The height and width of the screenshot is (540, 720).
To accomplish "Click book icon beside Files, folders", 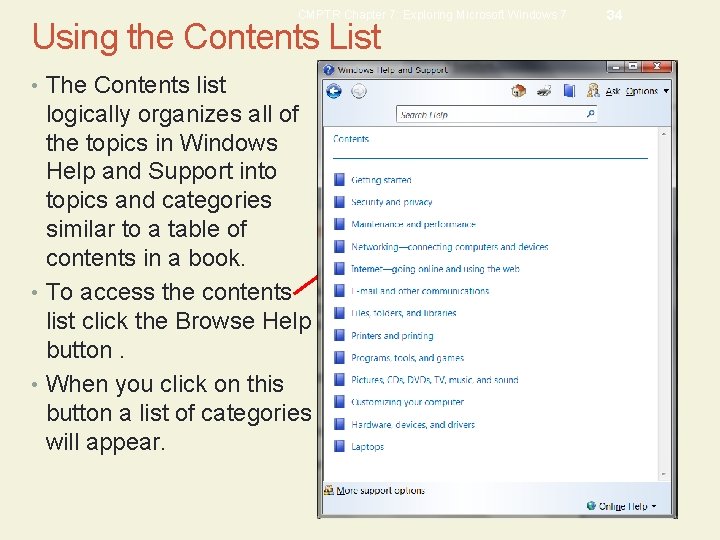I will coord(339,313).
